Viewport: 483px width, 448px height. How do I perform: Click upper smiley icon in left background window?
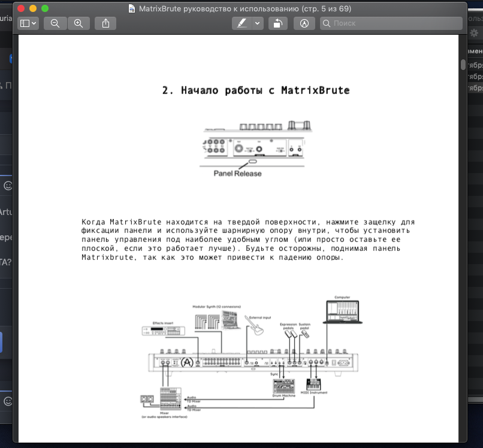pos(8,186)
